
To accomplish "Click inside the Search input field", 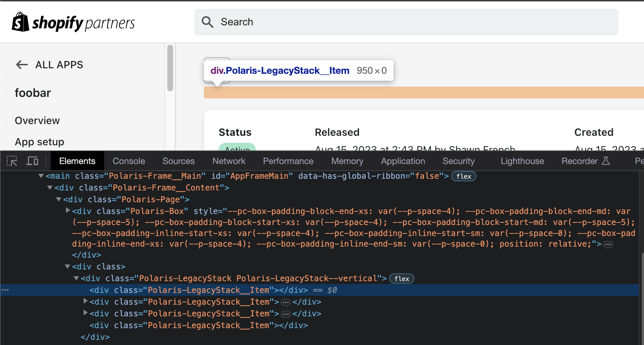I will (x=330, y=22).
